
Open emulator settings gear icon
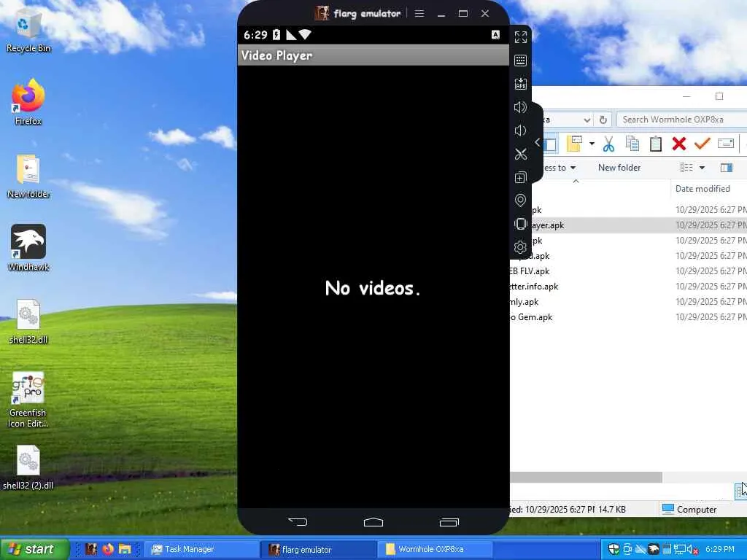520,247
